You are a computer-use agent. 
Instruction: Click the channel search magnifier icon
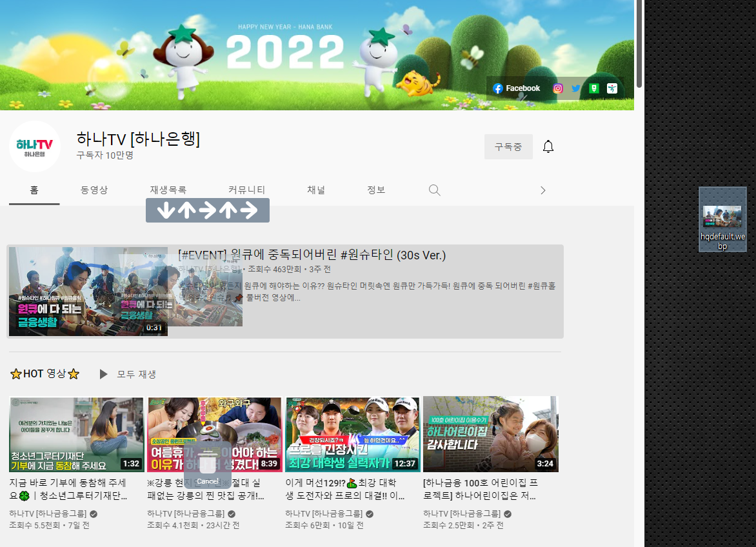click(x=434, y=190)
